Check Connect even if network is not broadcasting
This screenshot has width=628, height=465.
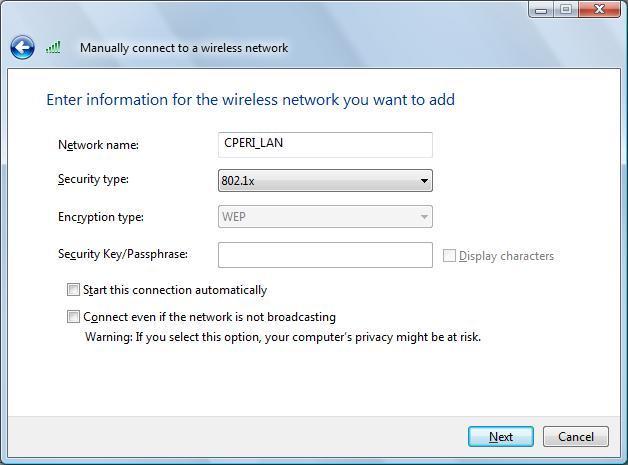pos(73,317)
